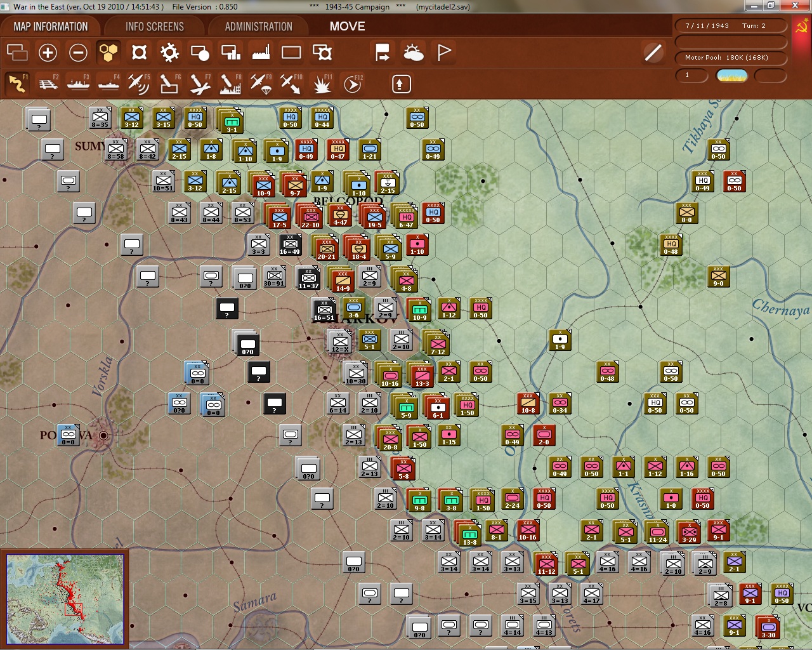
Task: Select the Soviet unit labeled 20-8
Action: click(390, 438)
